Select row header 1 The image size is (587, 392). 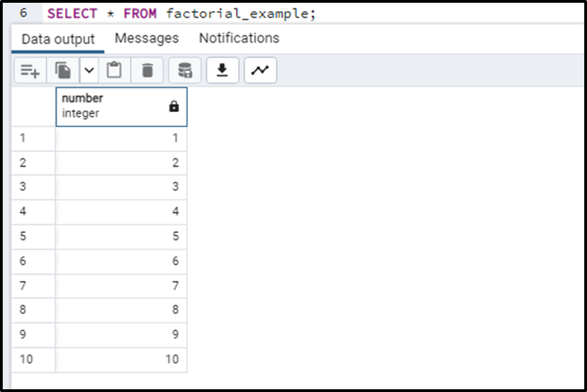point(33,138)
